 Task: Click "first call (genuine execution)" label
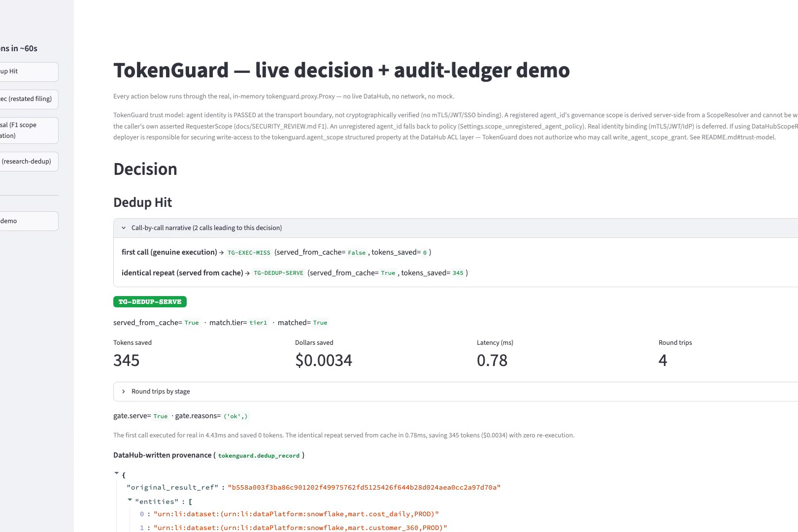pyautogui.click(x=169, y=252)
